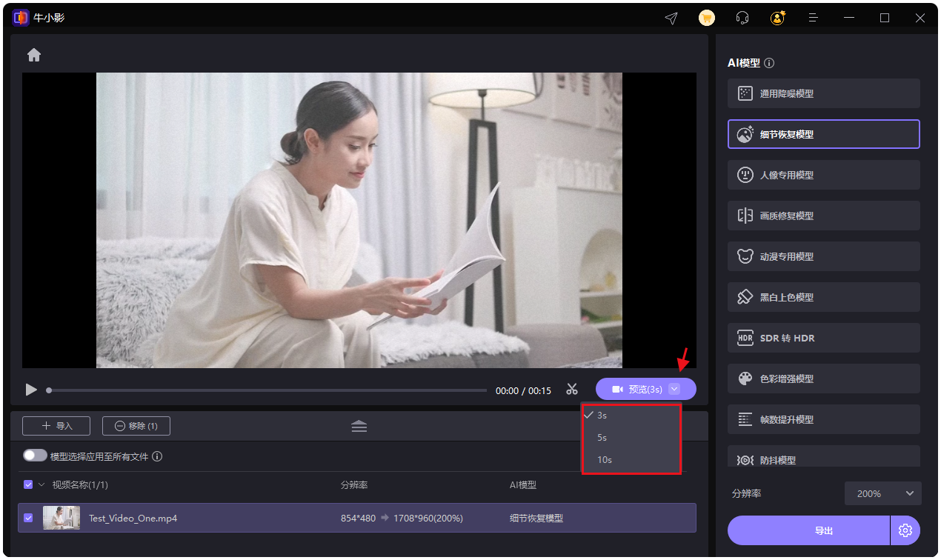Select the color enhancement model
The height and width of the screenshot is (560, 941).
(x=824, y=379)
